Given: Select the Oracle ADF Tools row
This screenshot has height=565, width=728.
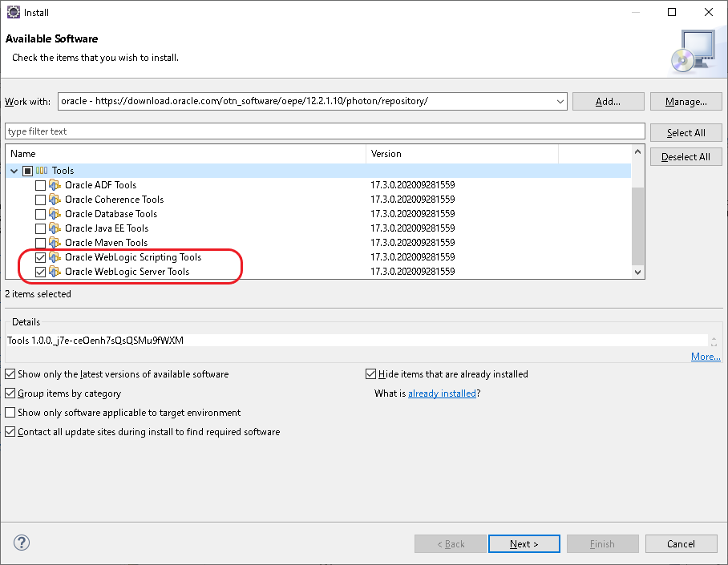Looking at the screenshot, I should coord(318,185).
